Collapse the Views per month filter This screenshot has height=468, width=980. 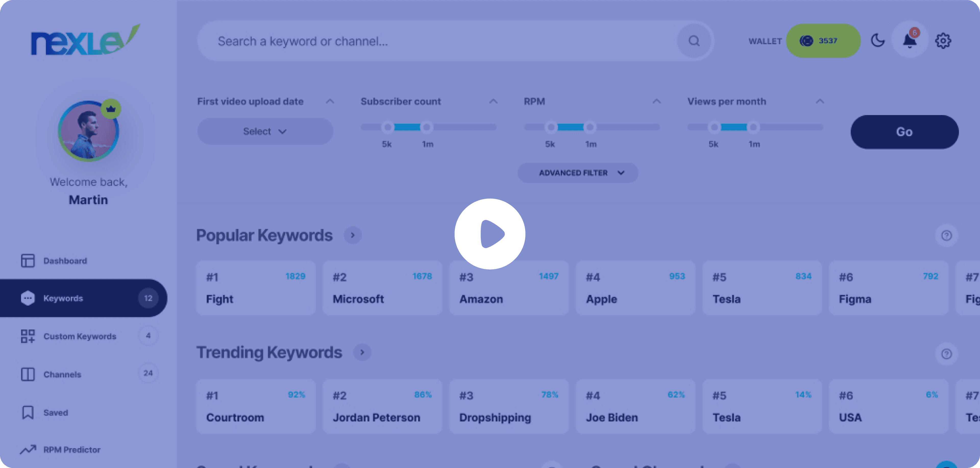coord(820,101)
